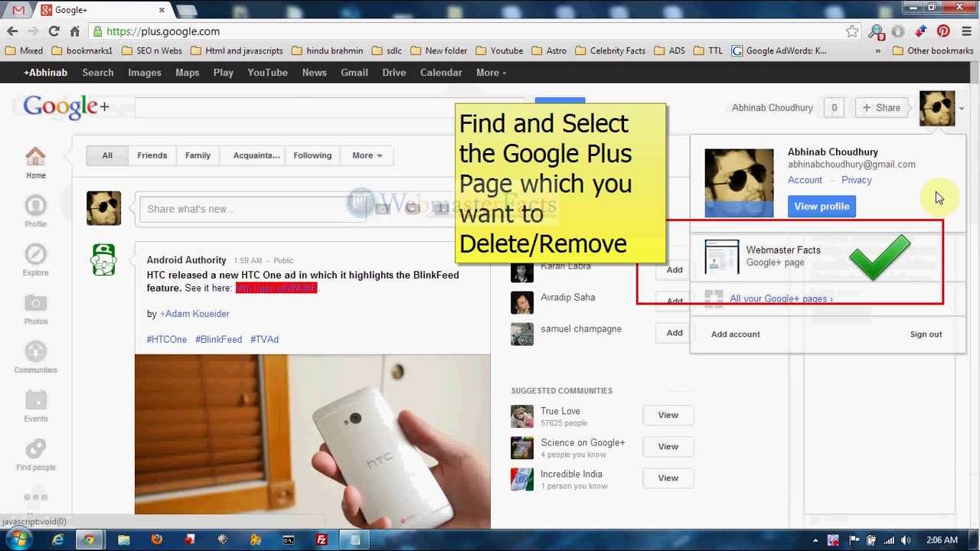Open Explore in the Google+ sidebar
The width and height of the screenshot is (980, 551).
(35, 260)
